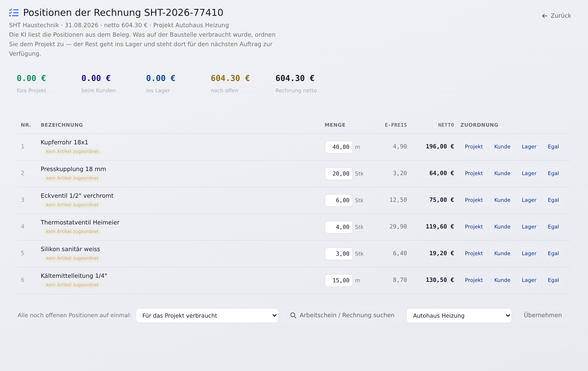Assign Silikon sanitär weiss to Kunde
Viewport: 588px width, 371px height.
coord(502,254)
